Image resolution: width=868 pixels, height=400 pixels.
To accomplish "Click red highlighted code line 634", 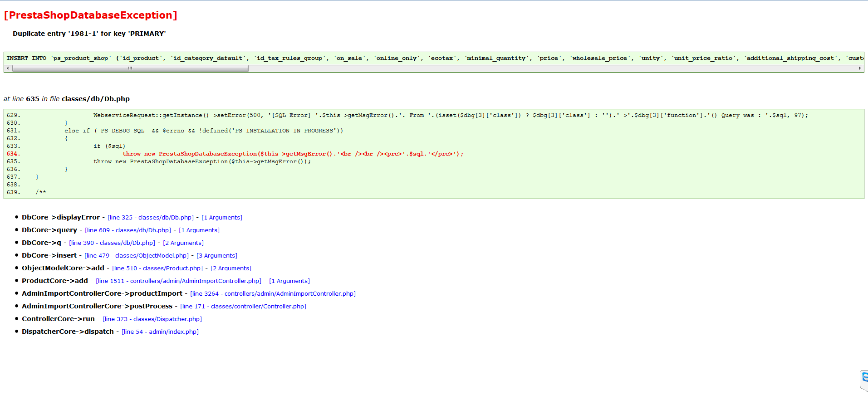I will pyautogui.click(x=293, y=154).
